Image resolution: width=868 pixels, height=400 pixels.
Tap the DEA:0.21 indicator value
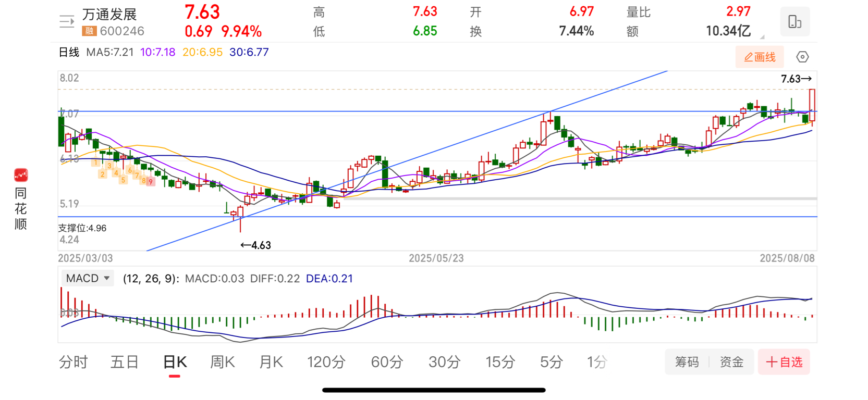(x=329, y=279)
